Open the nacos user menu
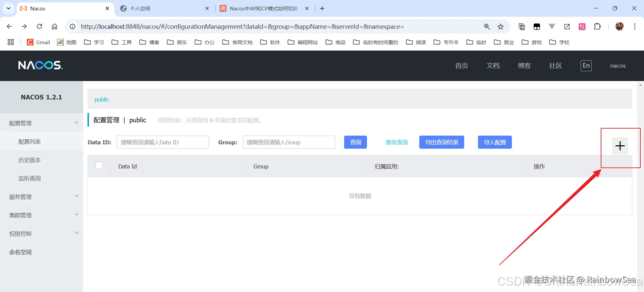The width and height of the screenshot is (644, 292). [618, 66]
